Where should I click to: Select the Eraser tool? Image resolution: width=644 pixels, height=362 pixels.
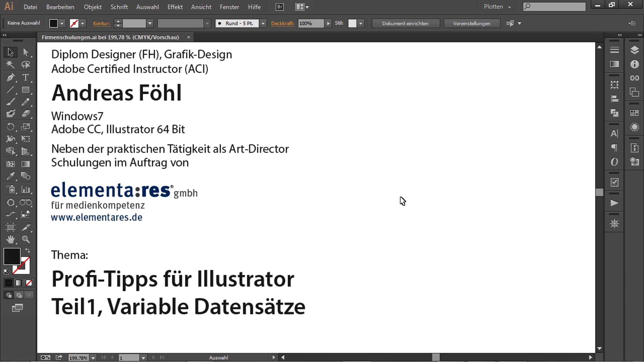click(x=26, y=114)
